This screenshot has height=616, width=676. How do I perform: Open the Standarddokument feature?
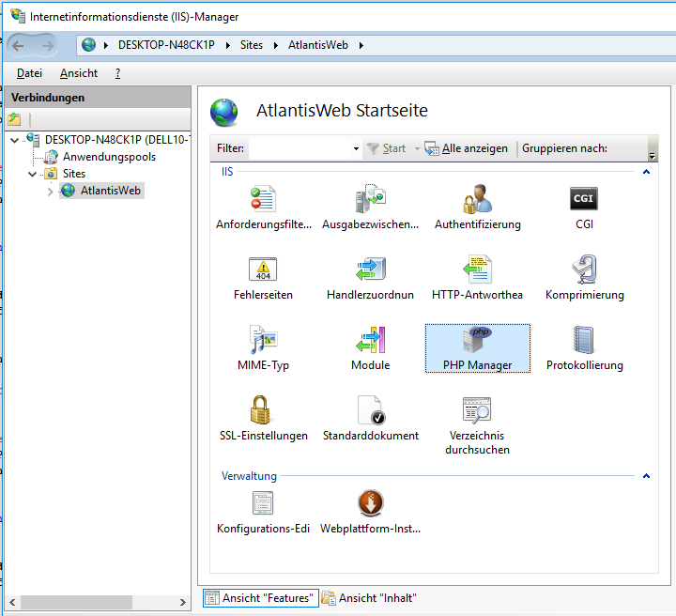coord(370,418)
